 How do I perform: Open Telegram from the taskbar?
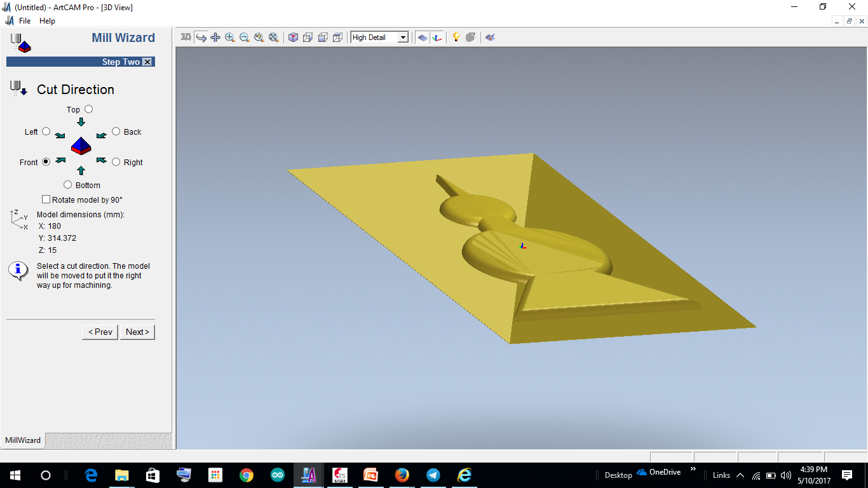(433, 475)
